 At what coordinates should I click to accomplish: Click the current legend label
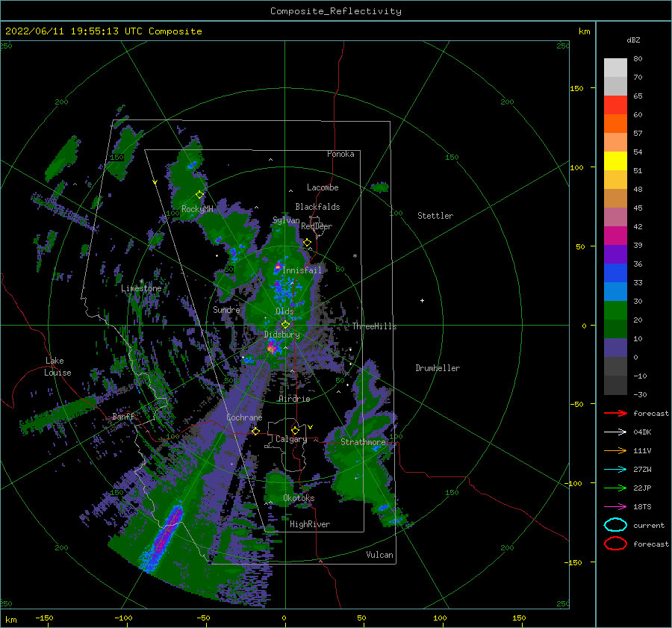point(649,525)
